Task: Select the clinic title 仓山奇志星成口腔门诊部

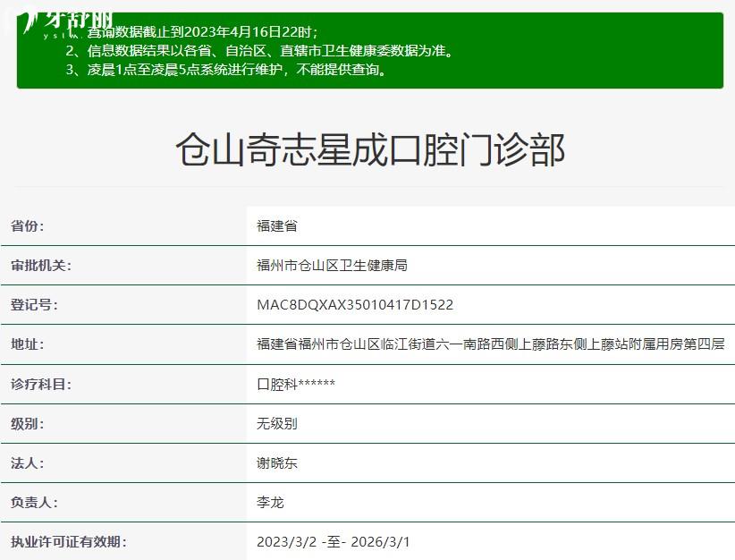Action: click(370, 149)
